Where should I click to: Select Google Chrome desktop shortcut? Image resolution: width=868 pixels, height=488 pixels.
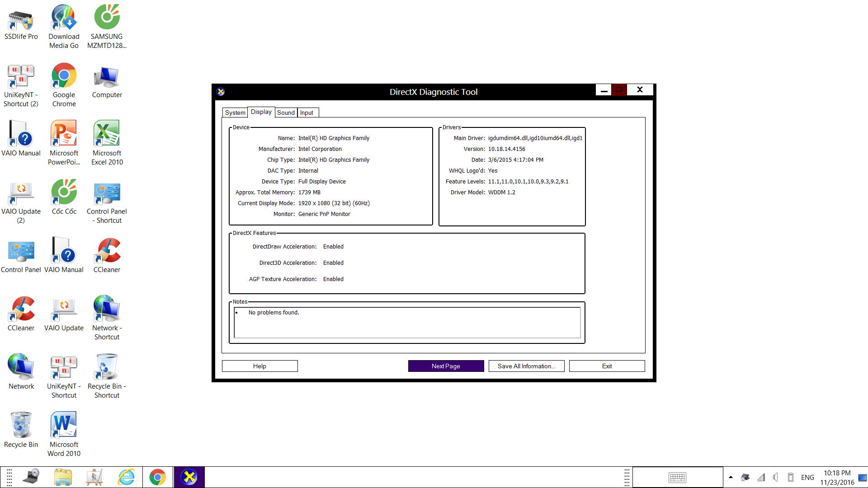[x=64, y=85]
